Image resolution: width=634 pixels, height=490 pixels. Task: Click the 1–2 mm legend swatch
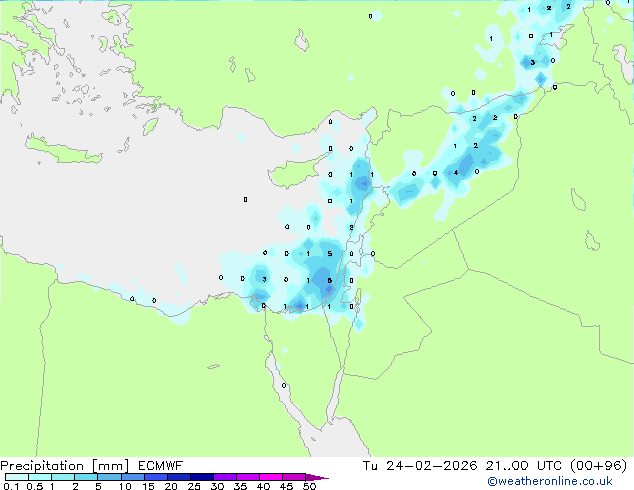(x=63, y=477)
